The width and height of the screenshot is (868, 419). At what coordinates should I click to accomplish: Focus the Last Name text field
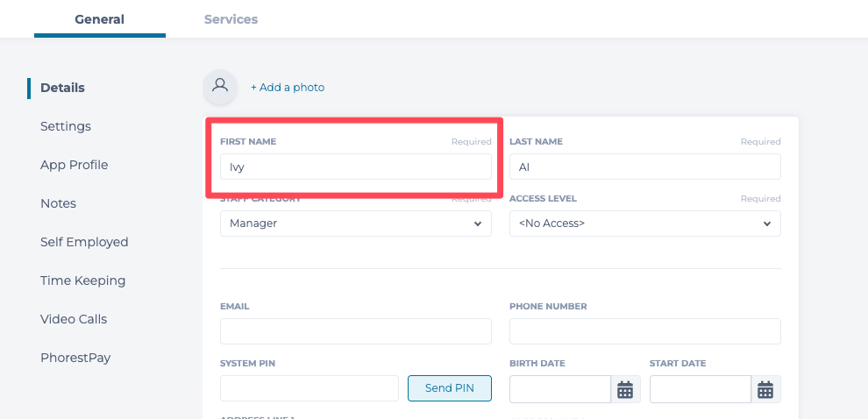[644, 167]
